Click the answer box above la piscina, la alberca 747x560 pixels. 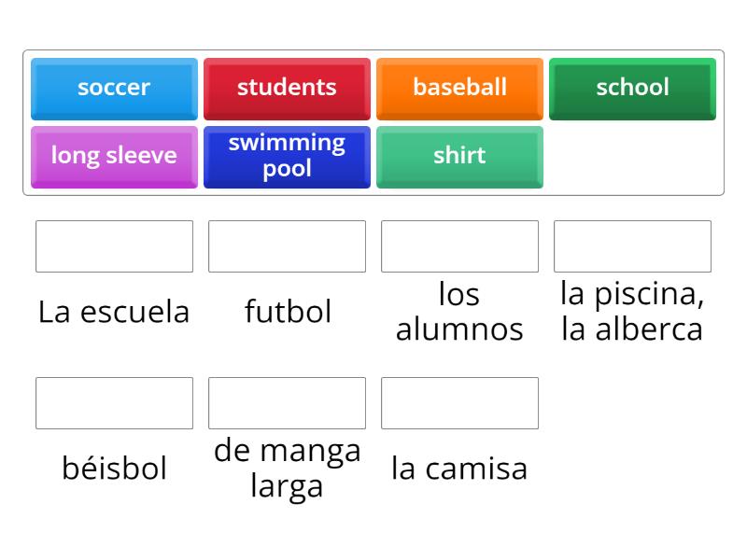coord(633,246)
